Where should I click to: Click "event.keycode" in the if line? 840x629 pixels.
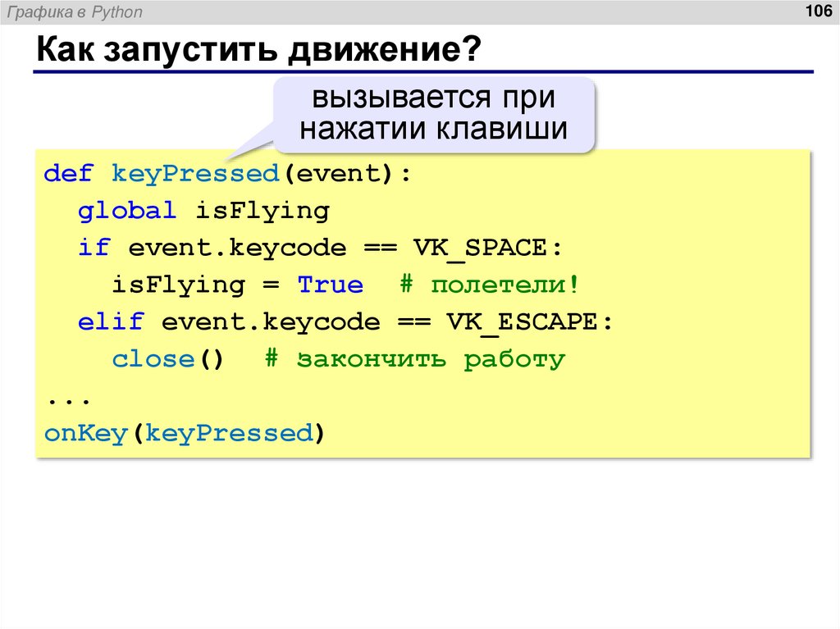(237, 249)
